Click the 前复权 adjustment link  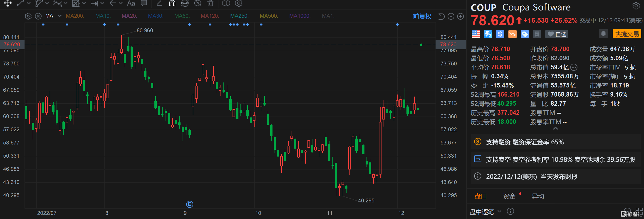coord(422,16)
